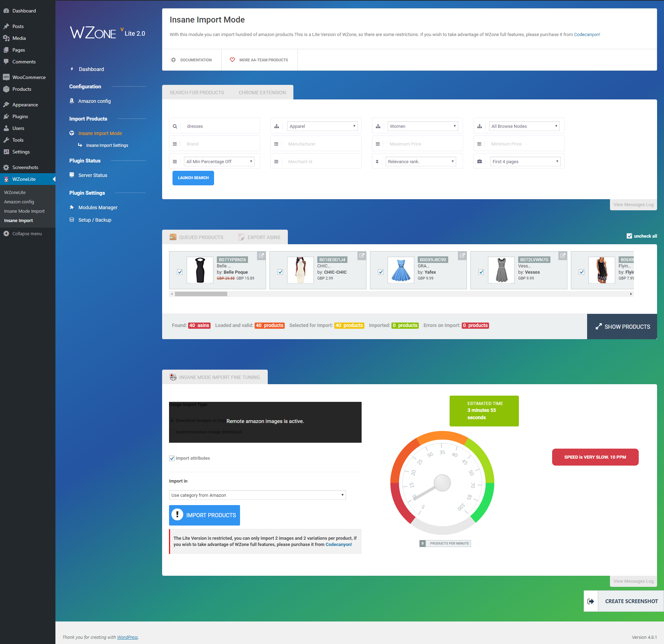664x644 pixels.
Task: Open external link for product B071YPBN26
Action: pos(262,256)
